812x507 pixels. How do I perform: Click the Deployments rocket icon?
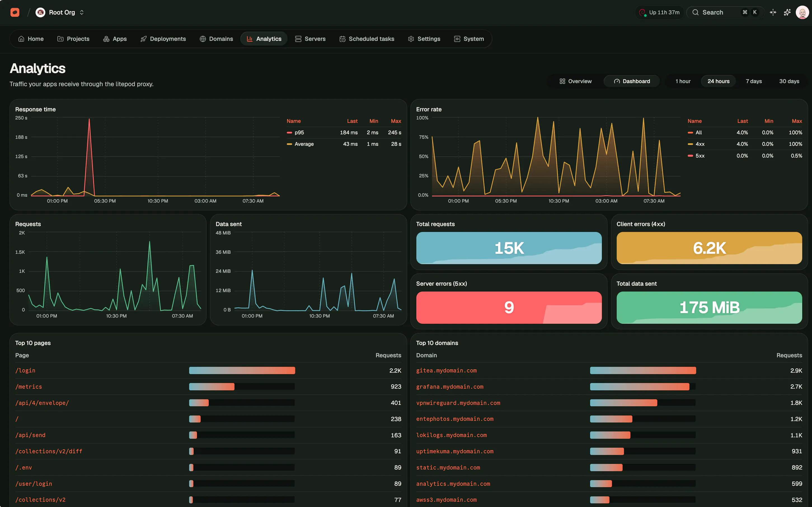click(x=144, y=39)
